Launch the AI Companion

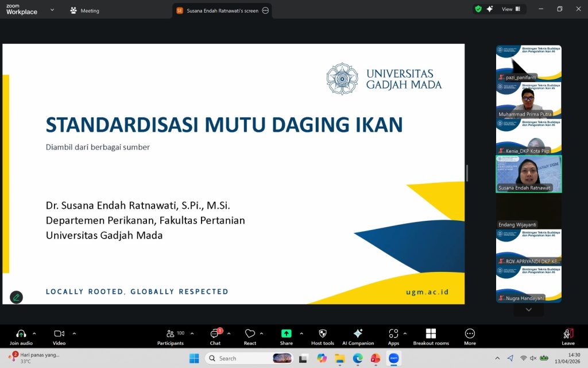[x=358, y=334]
